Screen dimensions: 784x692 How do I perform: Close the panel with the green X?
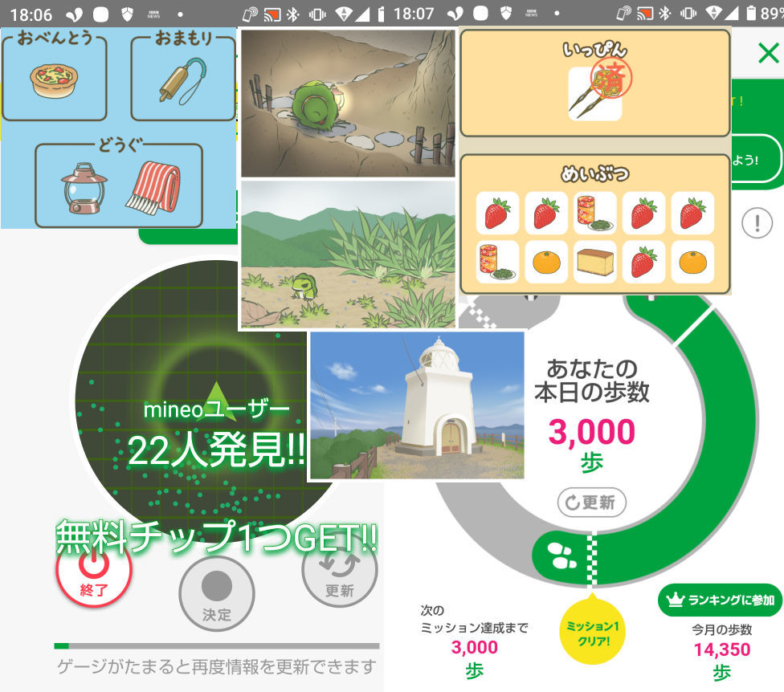(x=768, y=52)
